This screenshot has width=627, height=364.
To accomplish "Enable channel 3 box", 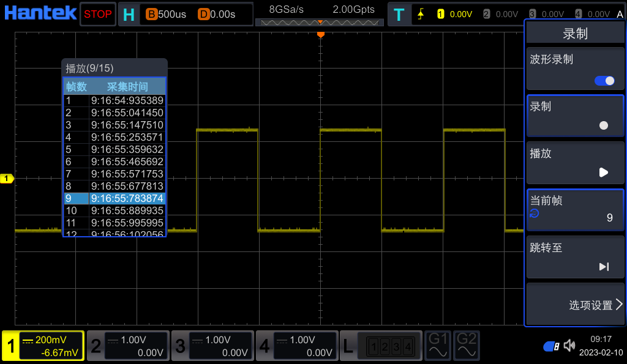I will click(212, 346).
